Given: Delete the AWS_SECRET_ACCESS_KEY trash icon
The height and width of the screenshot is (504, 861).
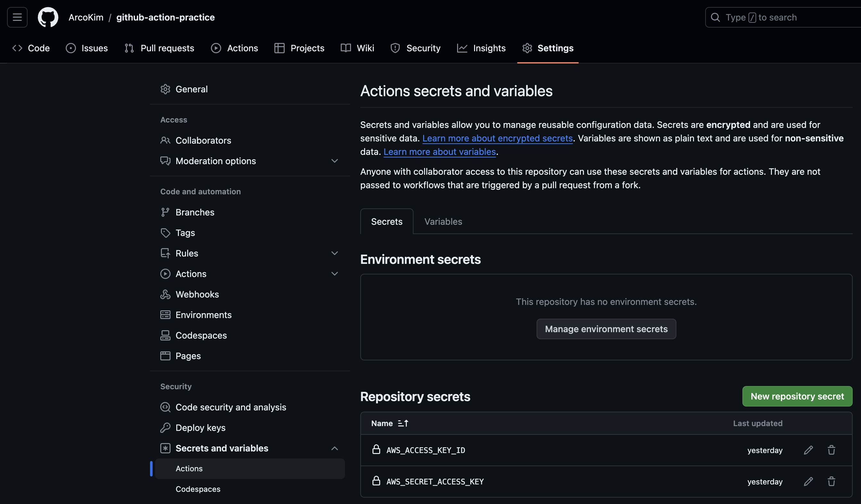Looking at the screenshot, I should (x=831, y=482).
